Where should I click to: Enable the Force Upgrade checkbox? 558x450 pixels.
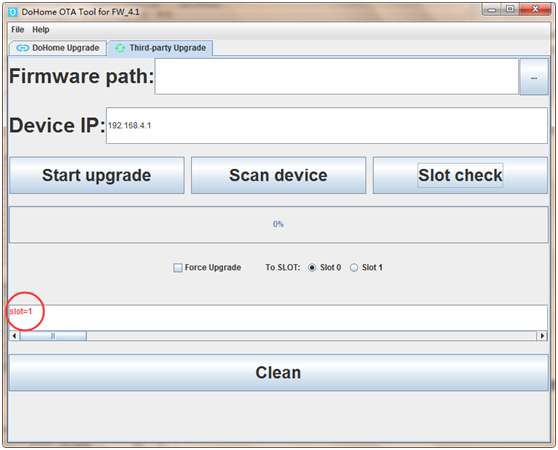click(178, 268)
